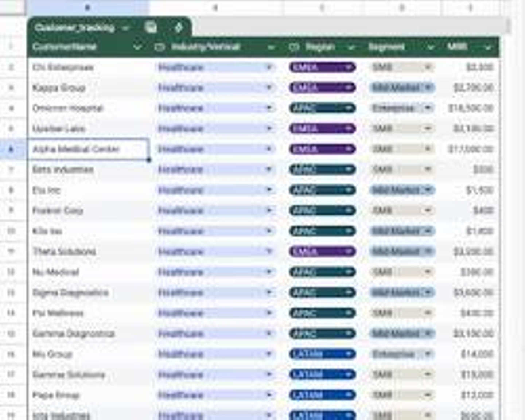Open LATAM region chip for Papa Group
The width and height of the screenshot is (525, 420).
[x=322, y=395]
